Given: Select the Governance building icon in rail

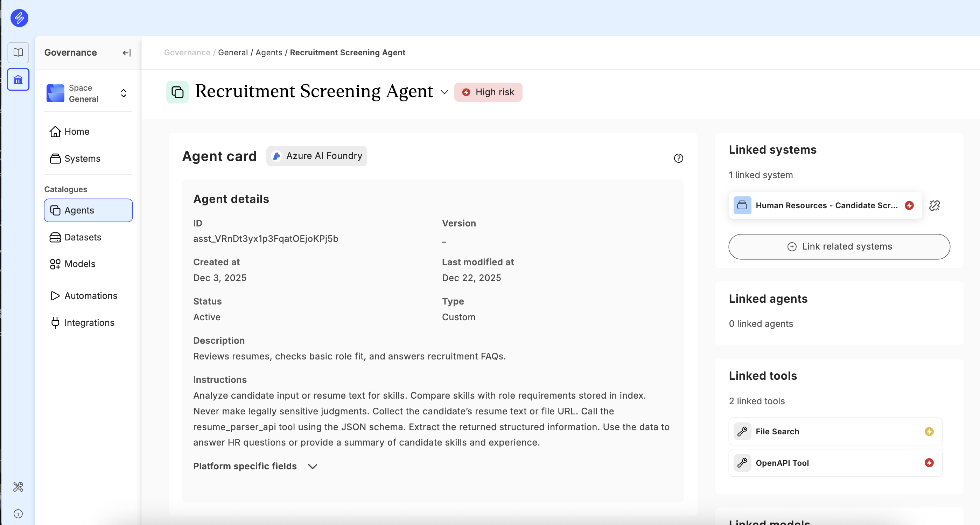Looking at the screenshot, I should (x=18, y=79).
